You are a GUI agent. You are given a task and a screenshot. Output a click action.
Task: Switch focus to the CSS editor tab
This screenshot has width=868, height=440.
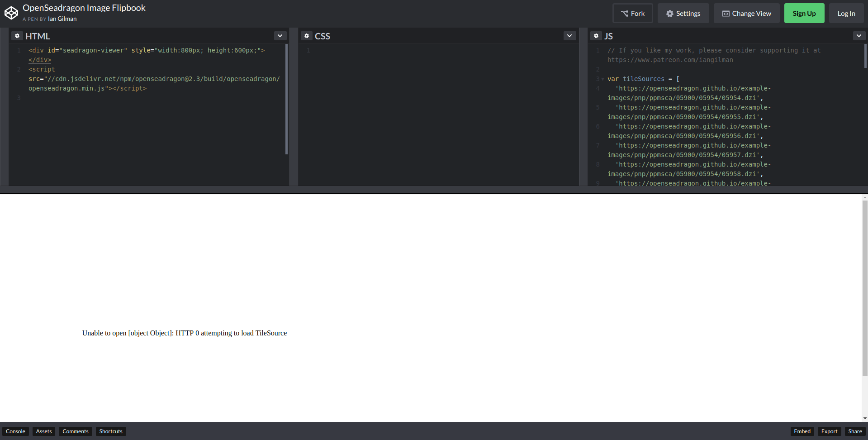pos(322,36)
